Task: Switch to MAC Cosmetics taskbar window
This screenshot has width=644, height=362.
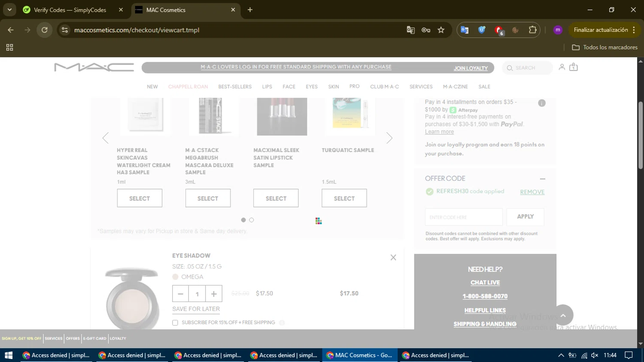Action: pyautogui.click(x=360, y=355)
